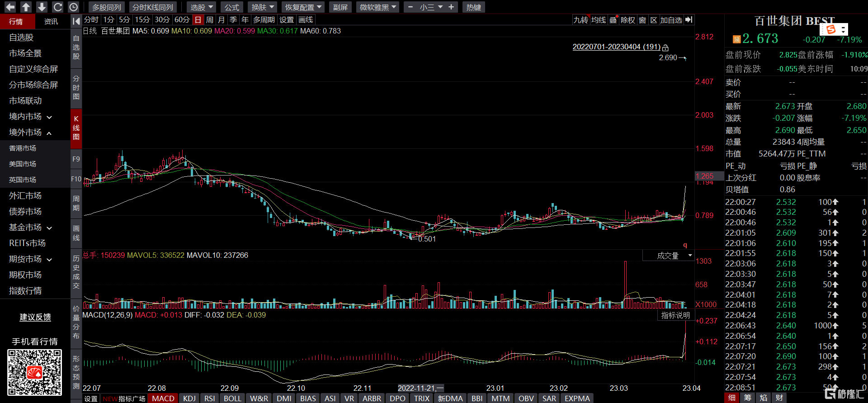Click the Sogou input method icon
Screen dimensions: 868x403
[x=830, y=29]
